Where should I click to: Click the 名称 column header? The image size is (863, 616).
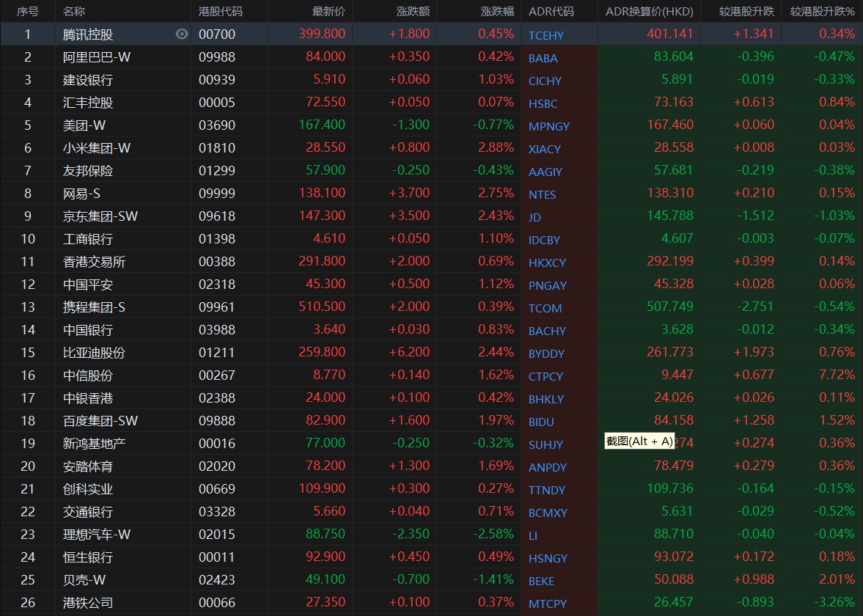[x=74, y=12]
